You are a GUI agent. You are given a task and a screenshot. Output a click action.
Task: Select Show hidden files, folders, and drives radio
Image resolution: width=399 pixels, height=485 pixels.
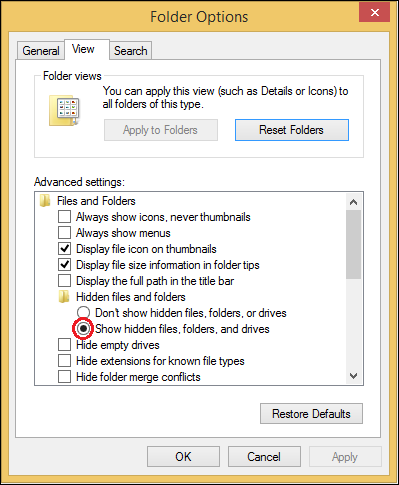pyautogui.click(x=83, y=329)
